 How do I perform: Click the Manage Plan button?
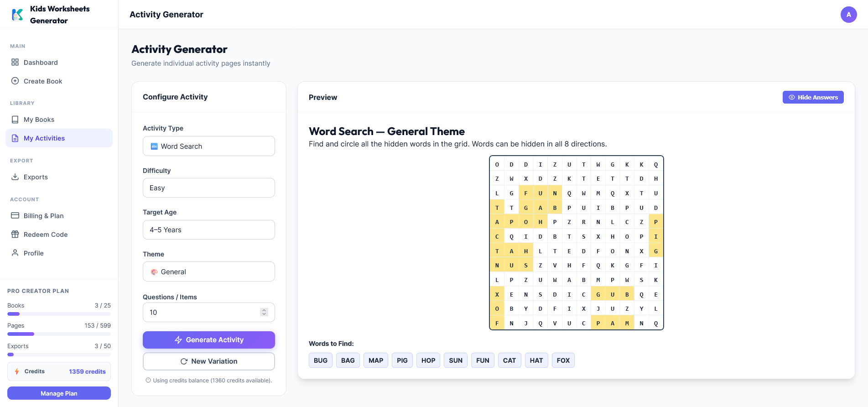click(x=59, y=393)
